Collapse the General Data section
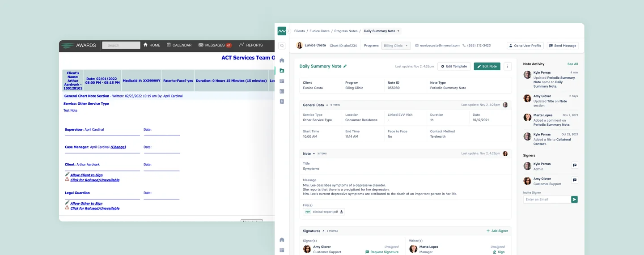 click(x=327, y=105)
